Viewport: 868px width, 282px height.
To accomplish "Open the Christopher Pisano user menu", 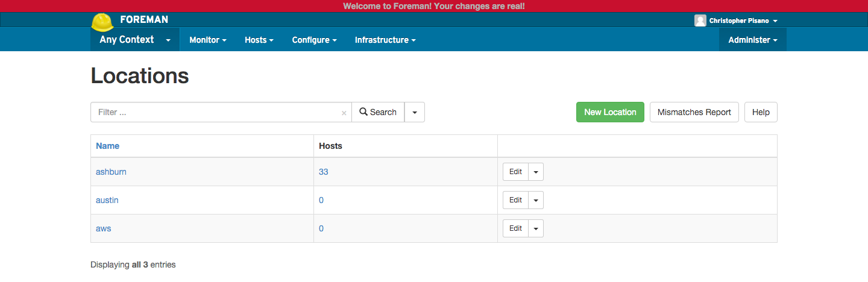I will tap(743, 20).
